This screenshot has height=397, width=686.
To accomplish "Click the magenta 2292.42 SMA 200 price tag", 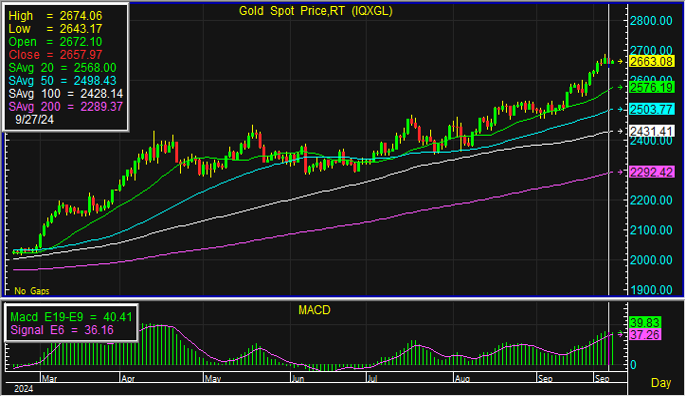I will coord(651,172).
